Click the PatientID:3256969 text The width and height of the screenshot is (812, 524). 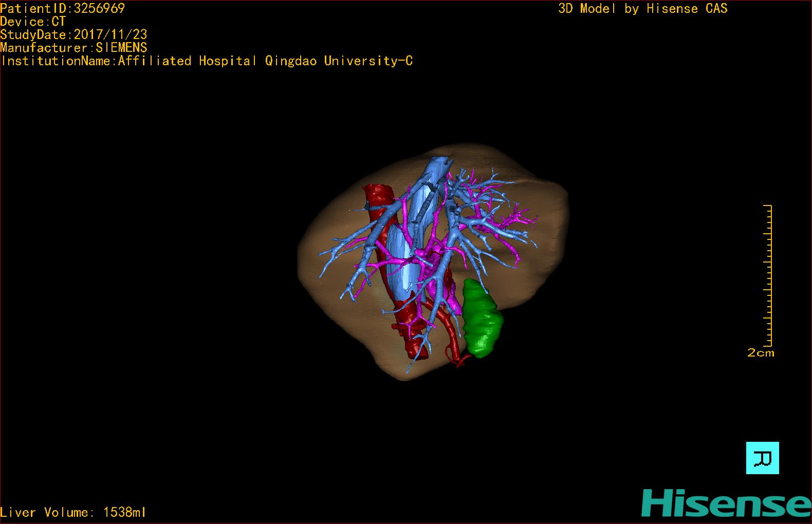pyautogui.click(x=63, y=8)
